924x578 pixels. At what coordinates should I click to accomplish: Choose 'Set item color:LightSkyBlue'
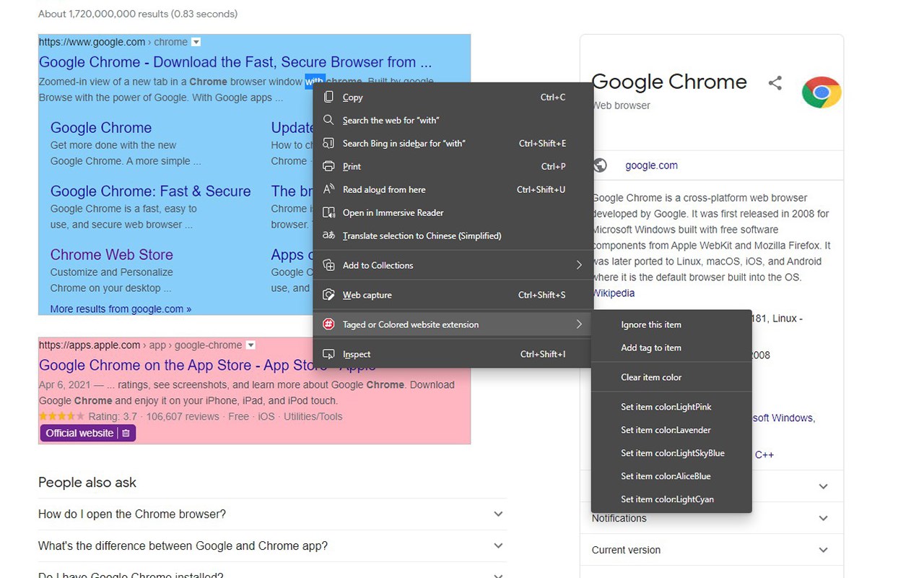click(x=671, y=453)
